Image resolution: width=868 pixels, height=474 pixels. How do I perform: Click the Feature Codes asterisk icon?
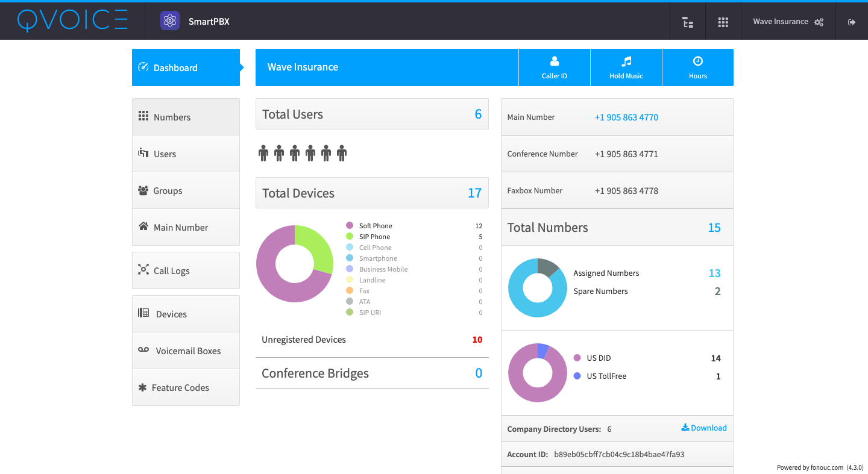coord(142,387)
